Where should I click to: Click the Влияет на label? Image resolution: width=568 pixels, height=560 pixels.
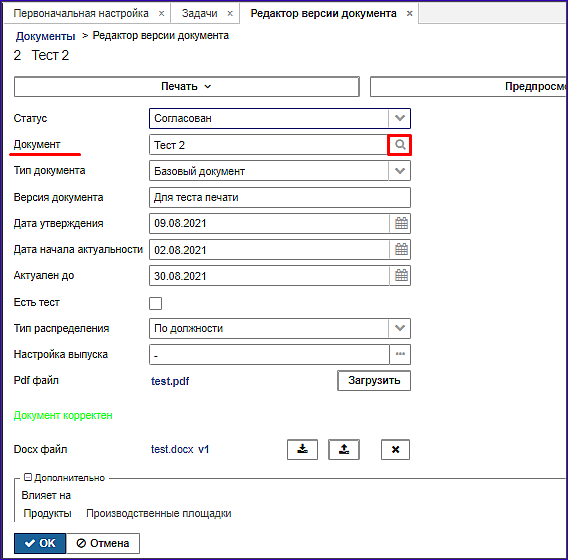46,495
